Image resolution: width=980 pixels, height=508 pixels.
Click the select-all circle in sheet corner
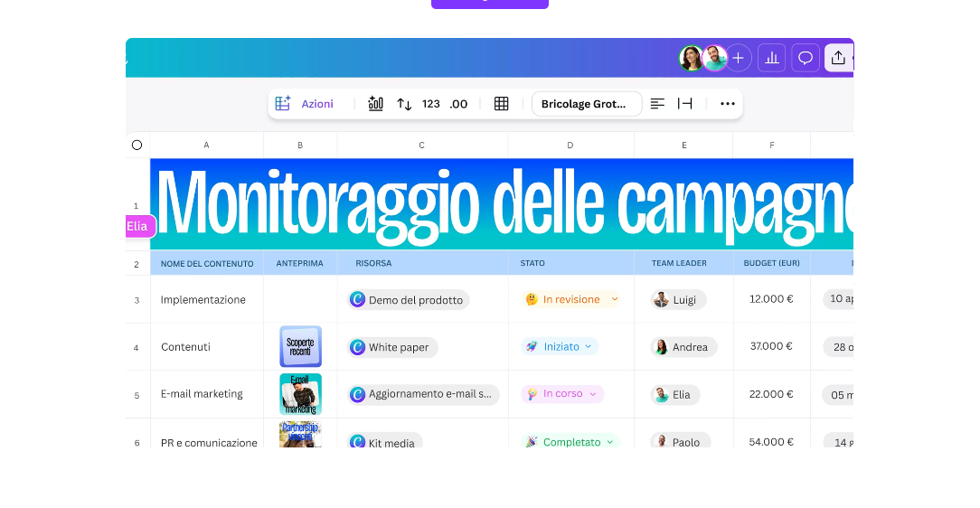click(137, 145)
